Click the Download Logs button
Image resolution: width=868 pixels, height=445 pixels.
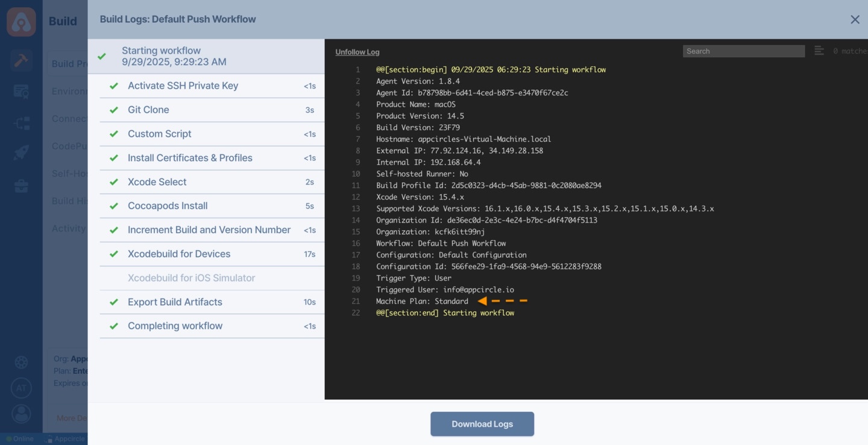point(482,424)
